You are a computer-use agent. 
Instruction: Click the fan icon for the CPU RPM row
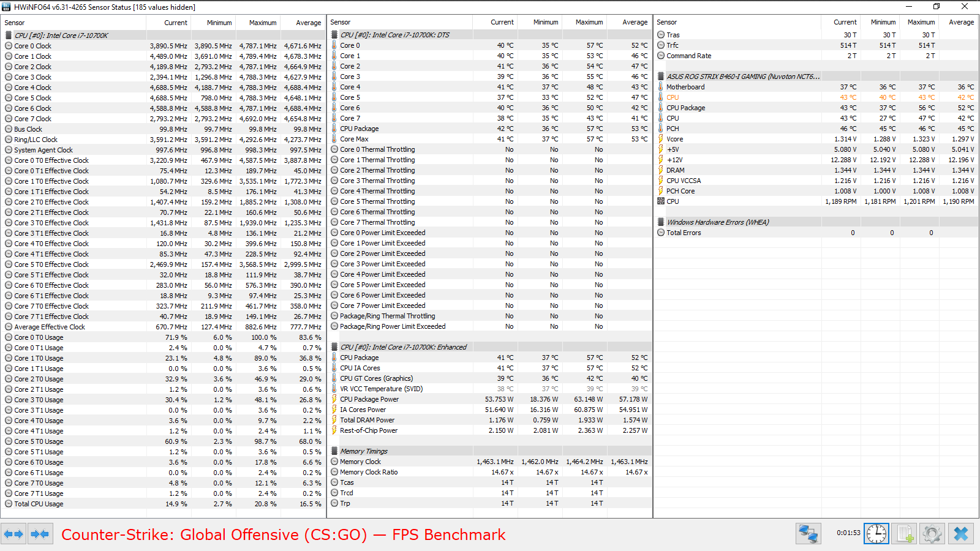[x=661, y=201]
